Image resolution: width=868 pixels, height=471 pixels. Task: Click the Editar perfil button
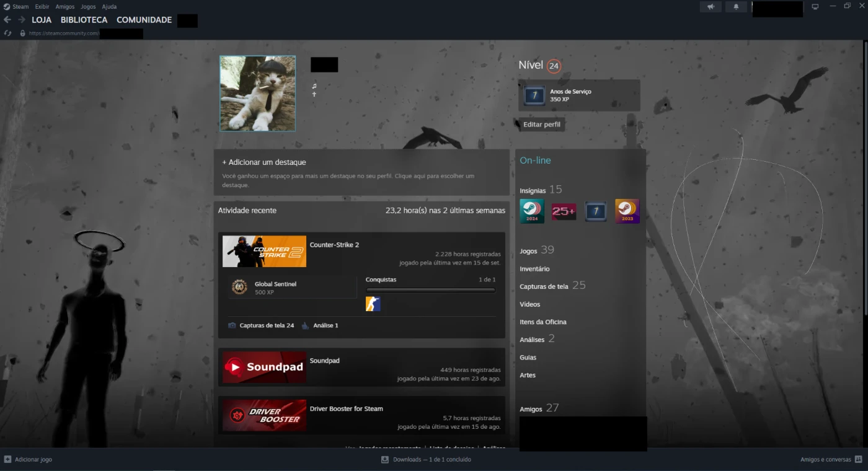coord(542,125)
